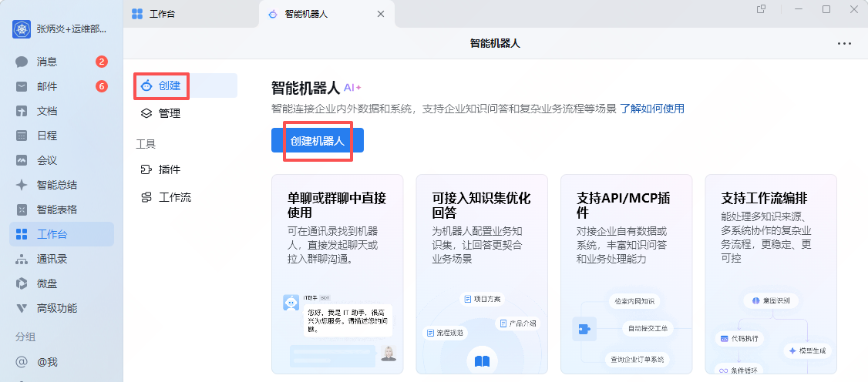Open the 日程 calendar icon
The height and width of the screenshot is (382, 868).
(22, 136)
